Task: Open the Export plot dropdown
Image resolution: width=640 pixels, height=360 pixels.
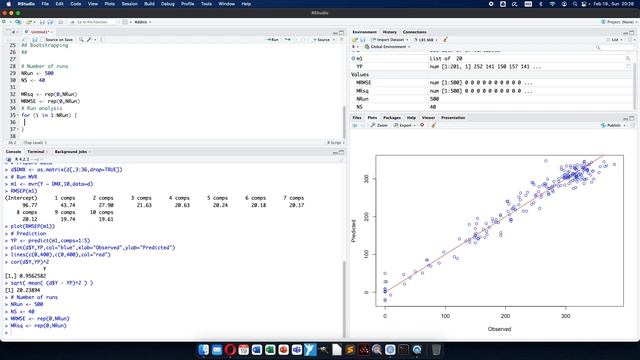Action: [x=404, y=125]
